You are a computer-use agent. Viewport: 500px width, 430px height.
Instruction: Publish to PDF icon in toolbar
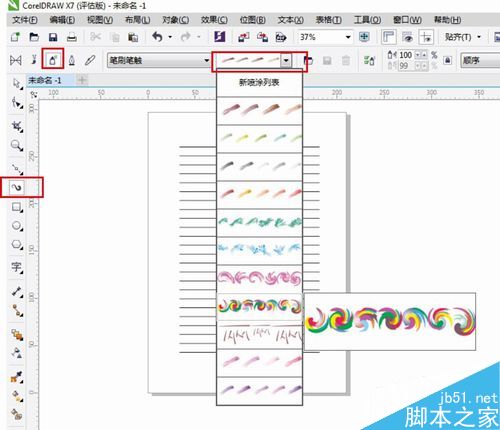click(x=281, y=37)
